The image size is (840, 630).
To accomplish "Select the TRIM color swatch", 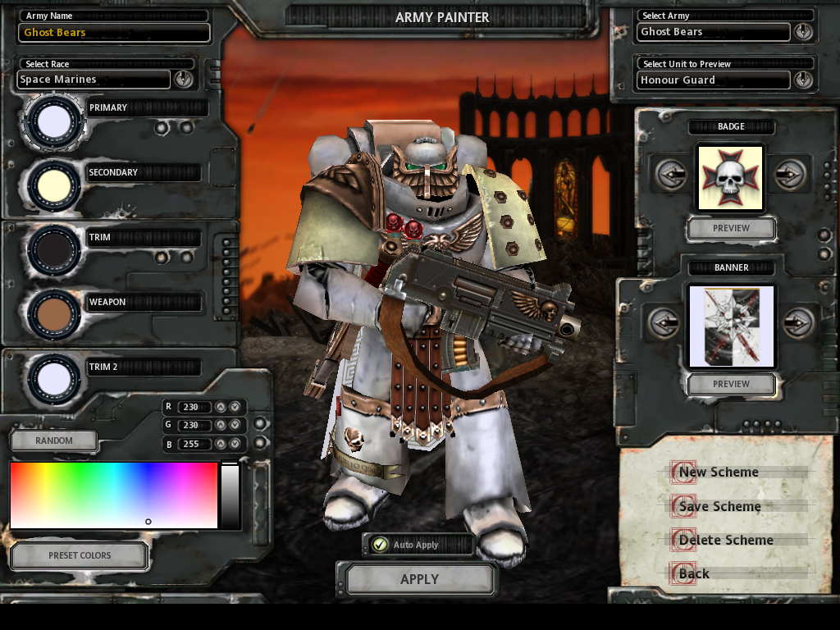I will [53, 250].
